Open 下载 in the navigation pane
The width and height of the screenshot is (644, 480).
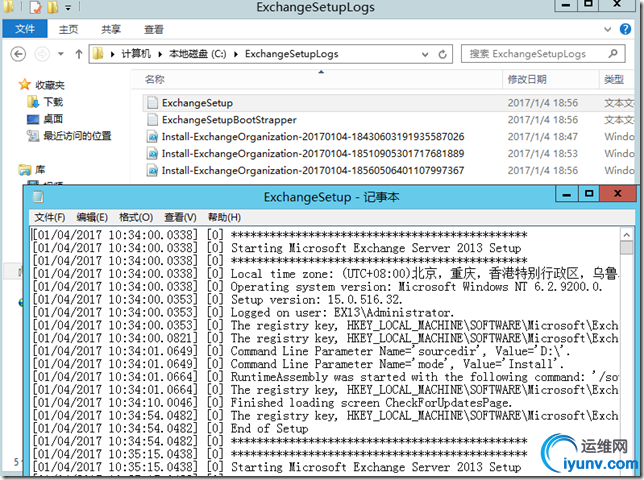53,102
